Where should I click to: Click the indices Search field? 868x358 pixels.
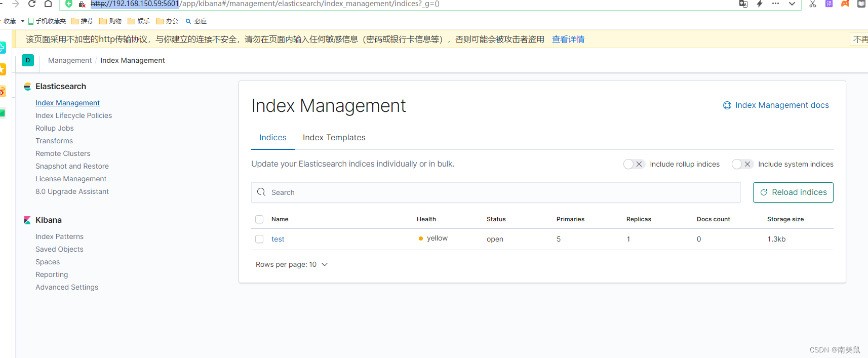tap(496, 192)
